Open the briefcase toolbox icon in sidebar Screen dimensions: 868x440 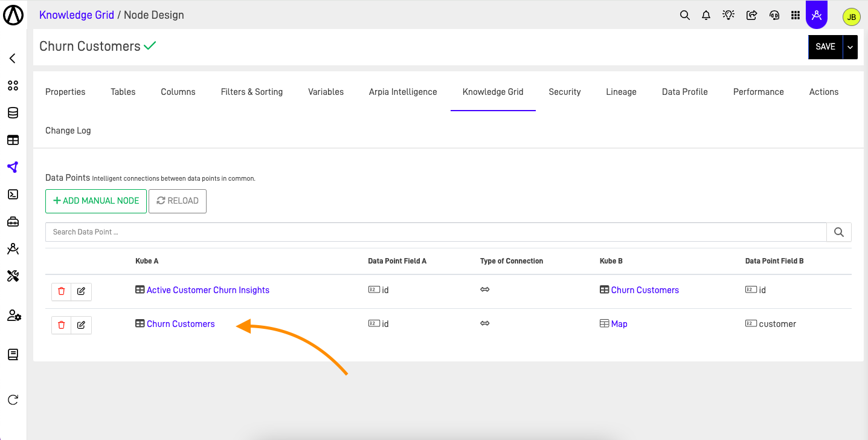coord(13,222)
